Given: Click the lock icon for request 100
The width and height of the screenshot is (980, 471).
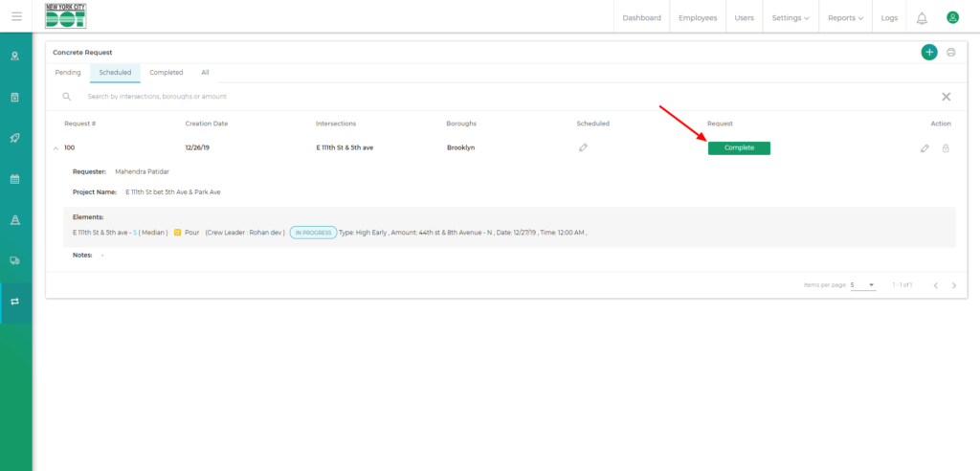Looking at the screenshot, I should click(946, 148).
